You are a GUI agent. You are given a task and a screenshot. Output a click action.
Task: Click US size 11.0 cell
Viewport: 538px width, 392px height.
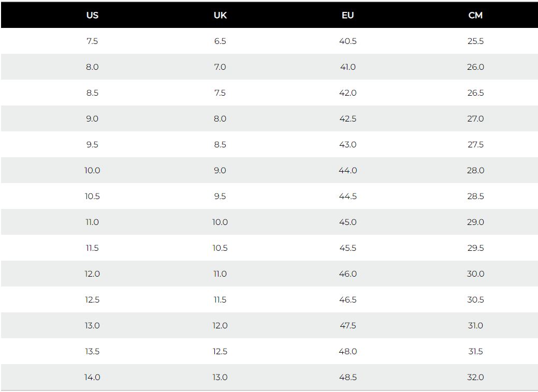pos(92,222)
